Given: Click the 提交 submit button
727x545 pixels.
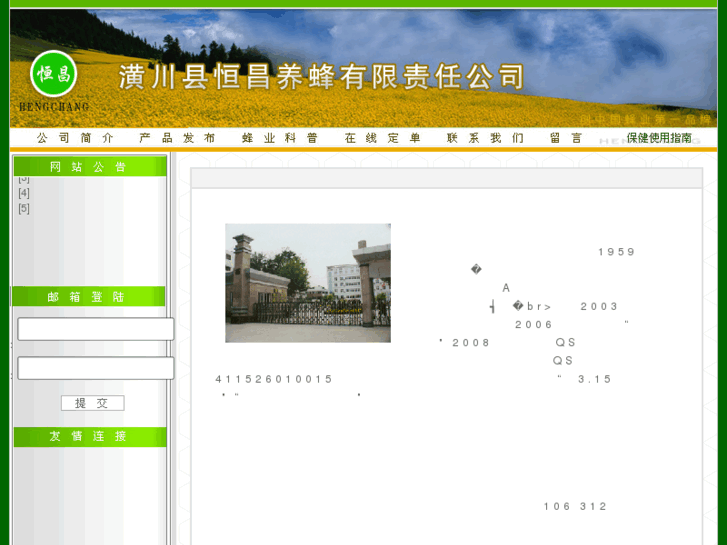Looking at the screenshot, I should [93, 403].
